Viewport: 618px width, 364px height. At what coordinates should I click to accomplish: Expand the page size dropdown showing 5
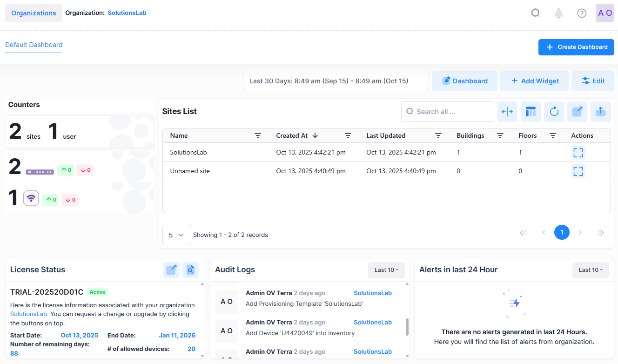176,235
